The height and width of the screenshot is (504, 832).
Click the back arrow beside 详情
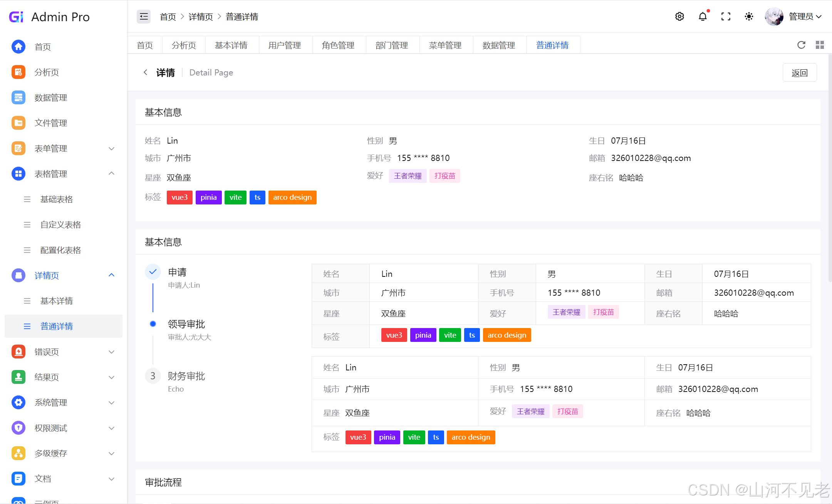[146, 72]
